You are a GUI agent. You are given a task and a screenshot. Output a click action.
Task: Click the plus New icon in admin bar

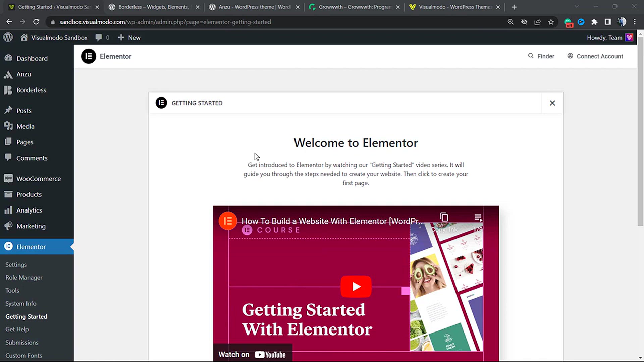click(x=121, y=37)
